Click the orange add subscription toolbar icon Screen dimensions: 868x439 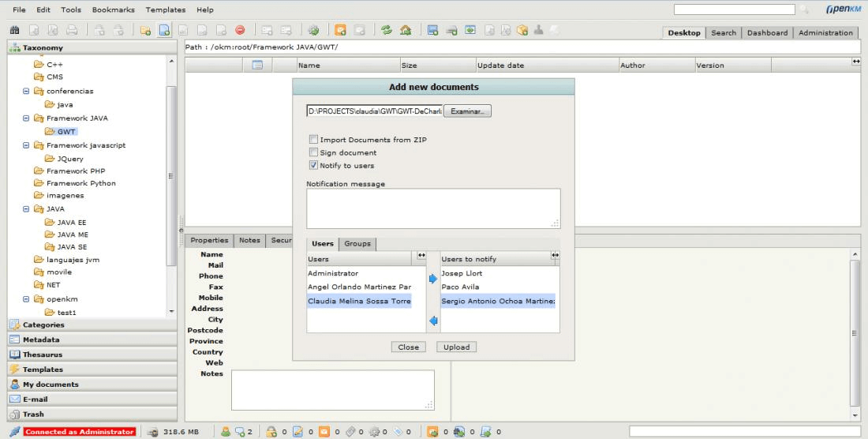tap(340, 31)
